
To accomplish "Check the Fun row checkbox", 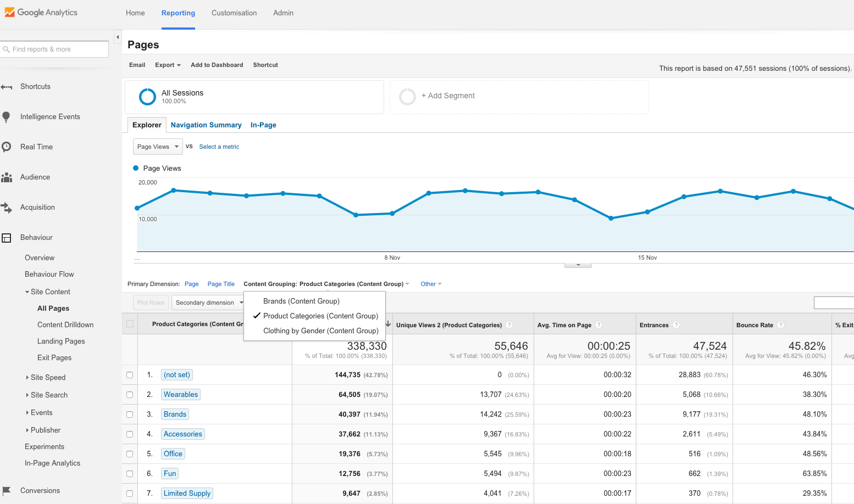I will pyautogui.click(x=130, y=474).
